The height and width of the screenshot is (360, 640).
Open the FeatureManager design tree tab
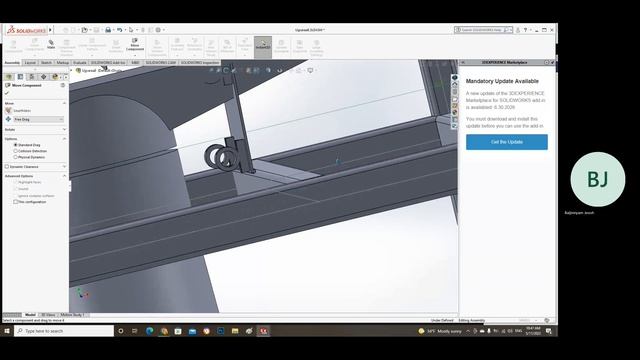pyautogui.click(x=9, y=77)
